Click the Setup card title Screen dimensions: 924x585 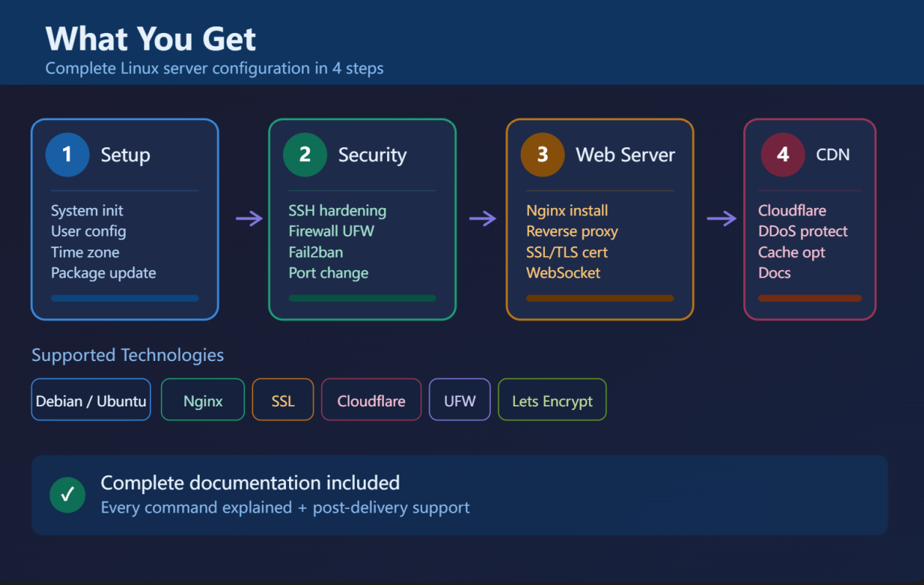[125, 155]
